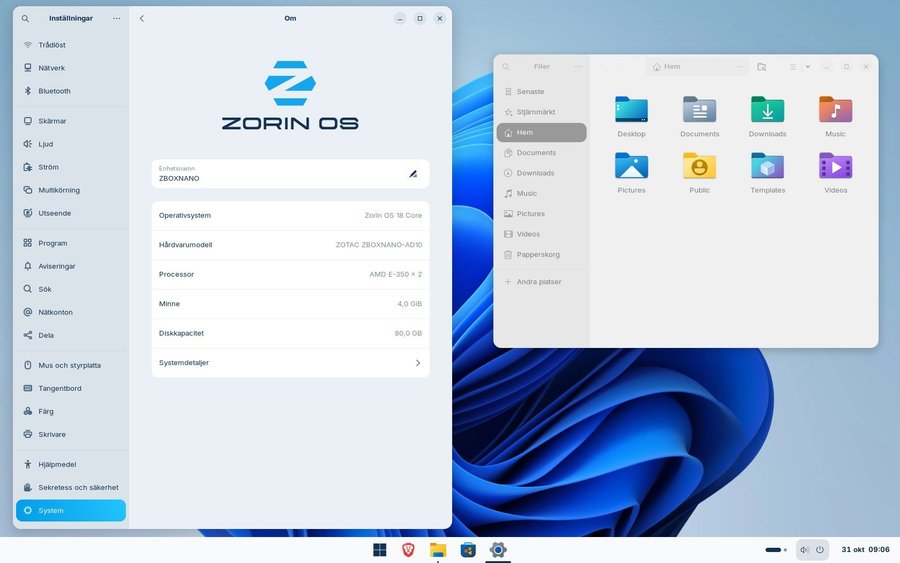This screenshot has width=900, height=563.
Task: Open the three-dot menu in the Hem path bar
Action: 739,67
